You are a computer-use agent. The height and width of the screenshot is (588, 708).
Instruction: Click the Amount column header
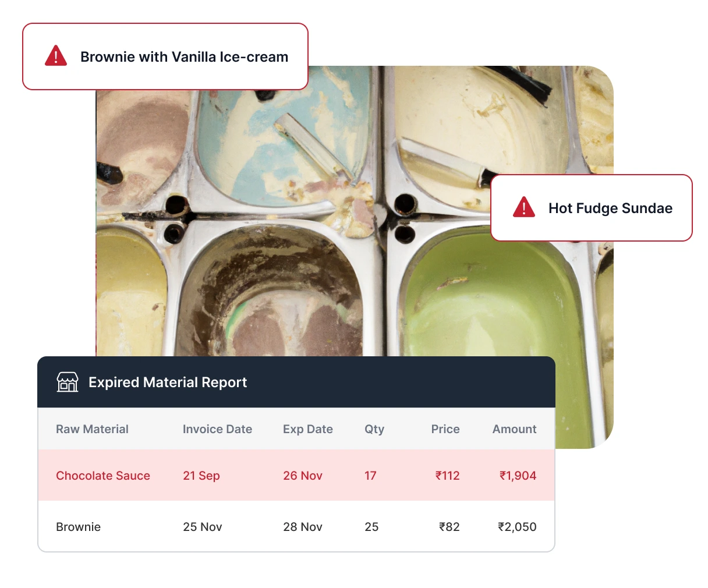515,429
